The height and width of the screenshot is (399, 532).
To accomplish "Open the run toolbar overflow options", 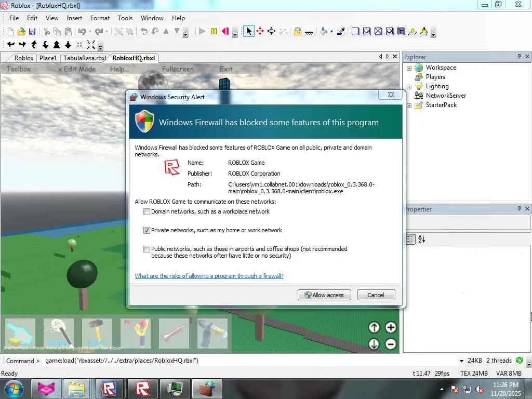I will point(235,34).
